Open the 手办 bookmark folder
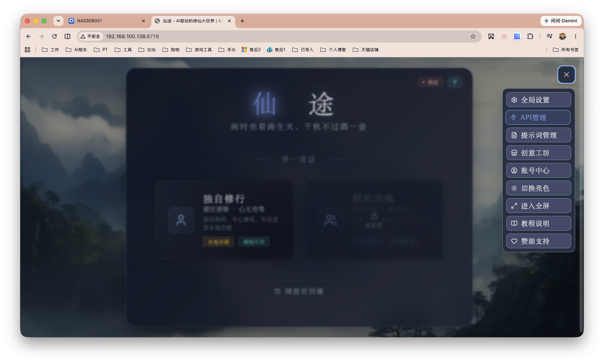The height and width of the screenshot is (364, 604). (227, 50)
